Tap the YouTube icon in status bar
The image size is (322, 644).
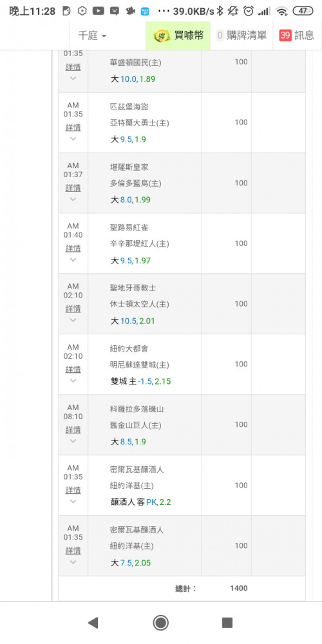click(x=98, y=11)
